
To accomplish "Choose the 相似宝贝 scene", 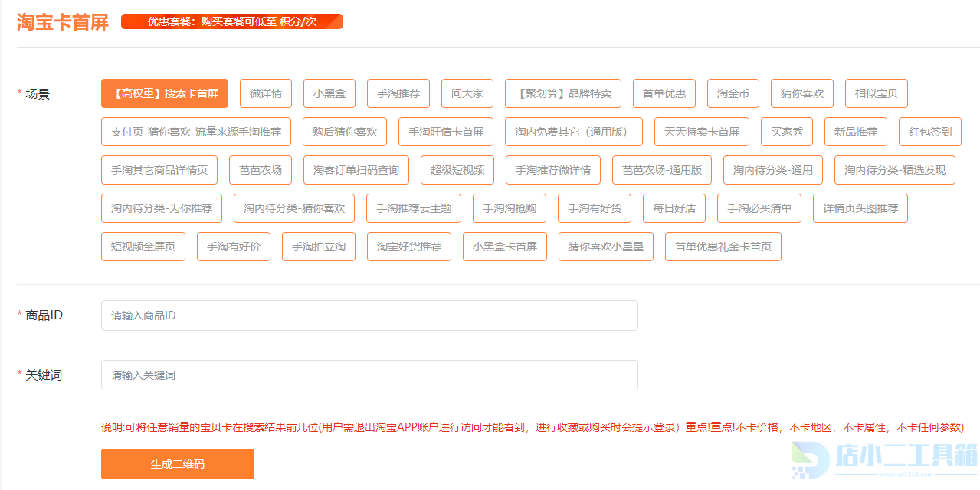I will click(877, 93).
